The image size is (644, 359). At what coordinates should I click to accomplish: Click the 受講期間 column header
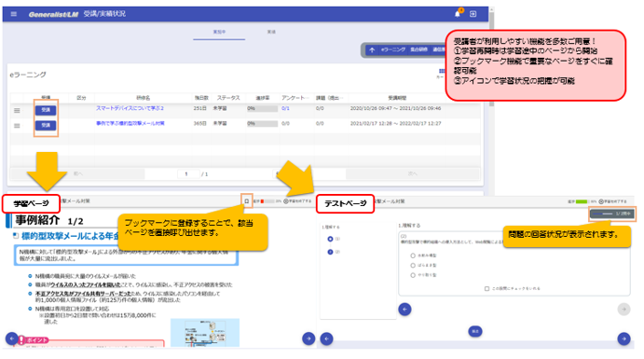(397, 98)
